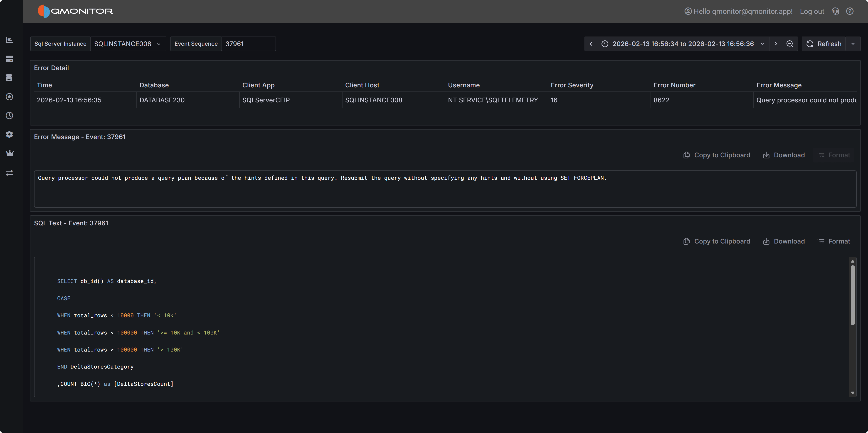Select the servers icon in the sidebar

tap(10, 59)
